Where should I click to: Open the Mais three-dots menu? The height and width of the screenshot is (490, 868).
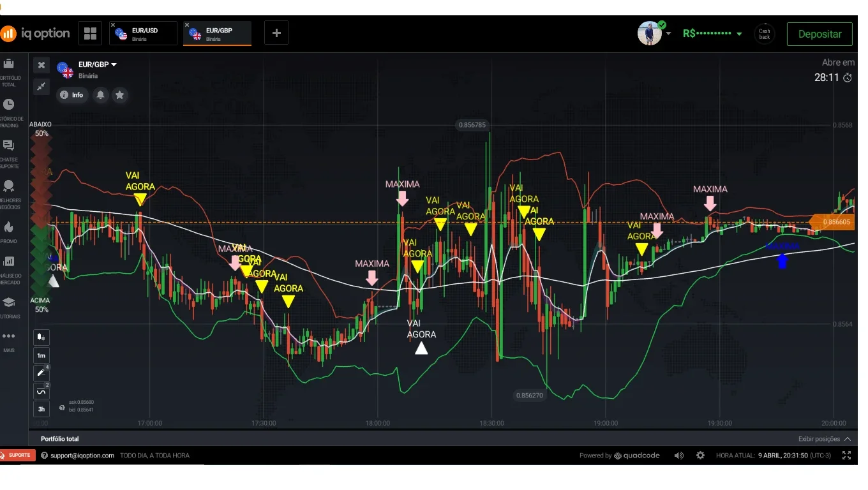coord(9,336)
